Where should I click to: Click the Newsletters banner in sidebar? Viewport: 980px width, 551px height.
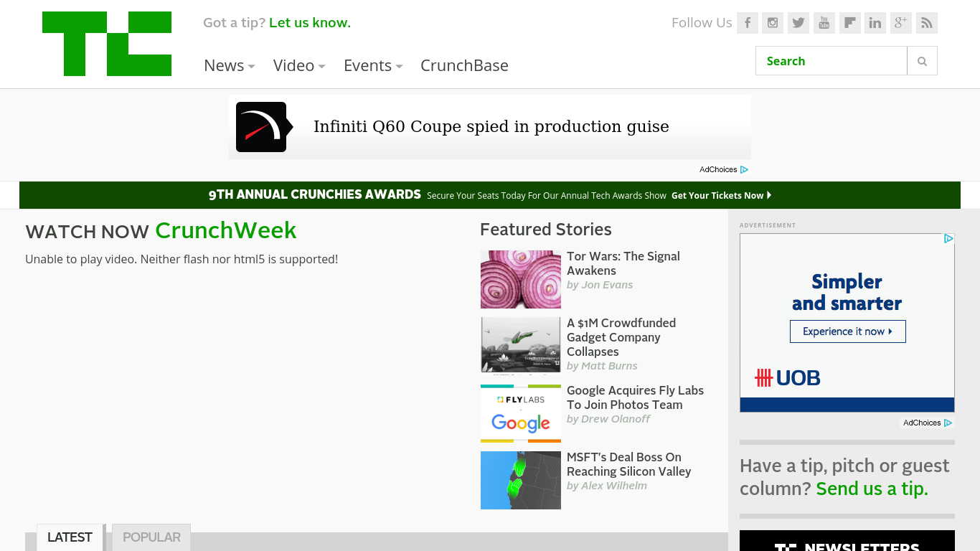(847, 541)
